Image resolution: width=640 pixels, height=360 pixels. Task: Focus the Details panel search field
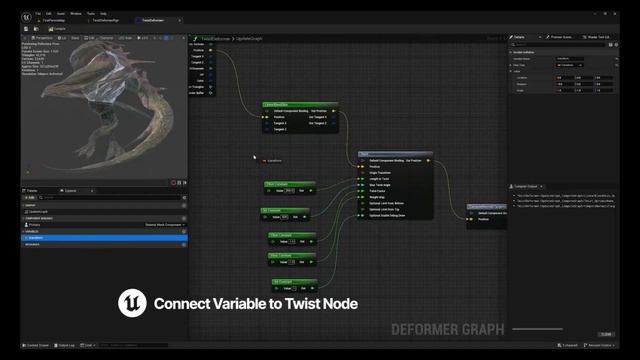click(558, 44)
